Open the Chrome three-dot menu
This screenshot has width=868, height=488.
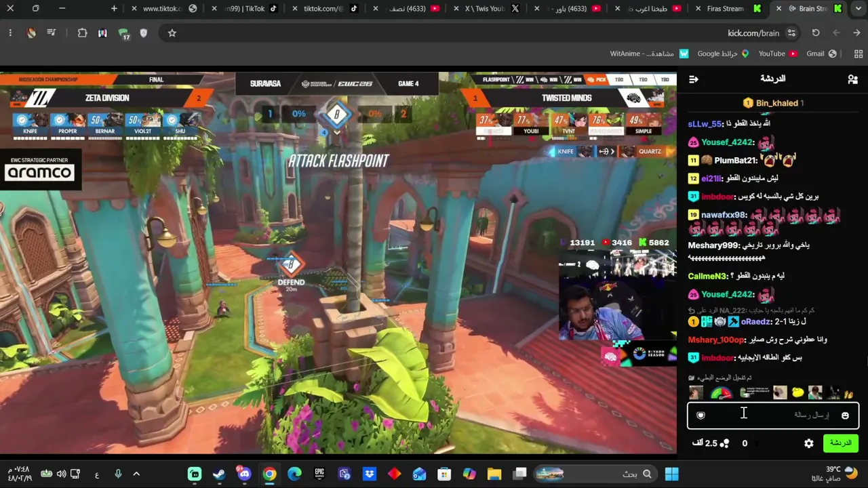tap(10, 33)
